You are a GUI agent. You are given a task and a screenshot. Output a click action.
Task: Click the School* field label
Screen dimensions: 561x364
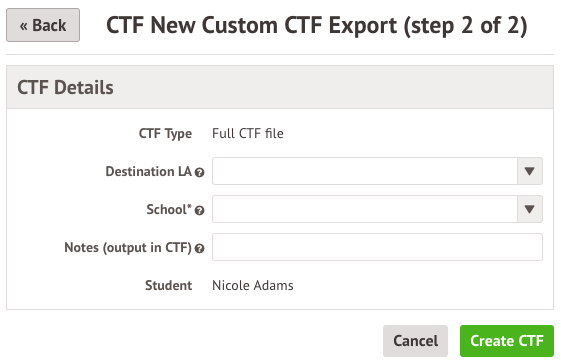pyautogui.click(x=169, y=209)
